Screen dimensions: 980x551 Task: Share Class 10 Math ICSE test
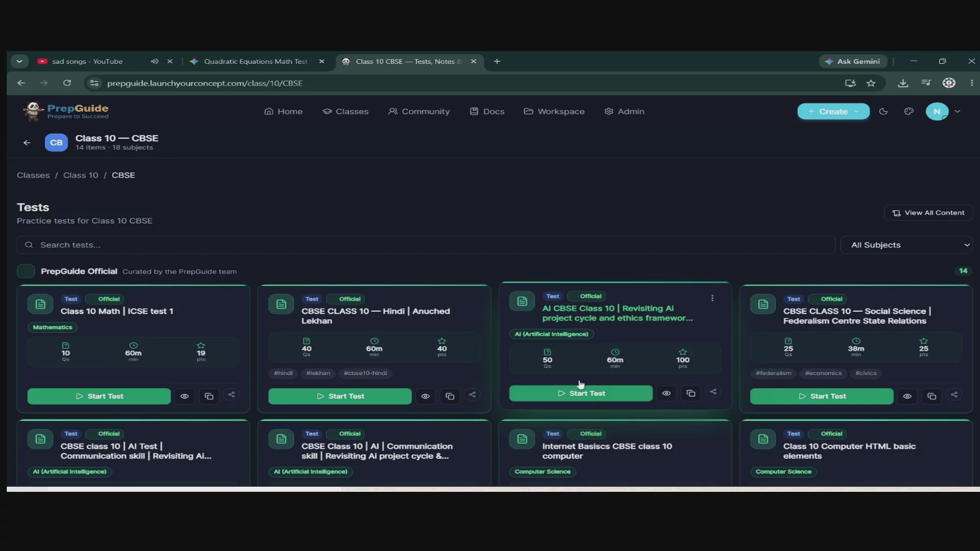tap(232, 395)
